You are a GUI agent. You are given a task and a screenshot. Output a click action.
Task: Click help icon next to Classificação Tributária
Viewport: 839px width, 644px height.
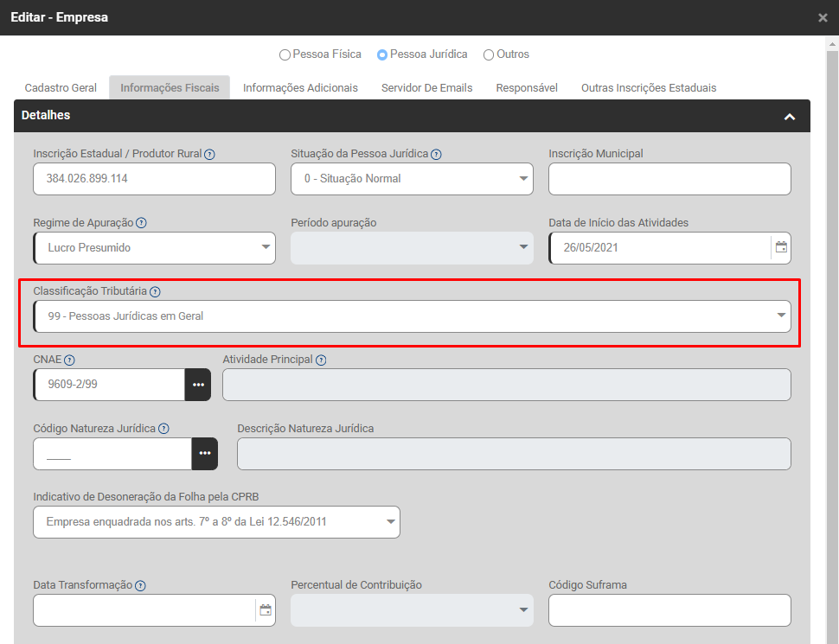point(155,292)
